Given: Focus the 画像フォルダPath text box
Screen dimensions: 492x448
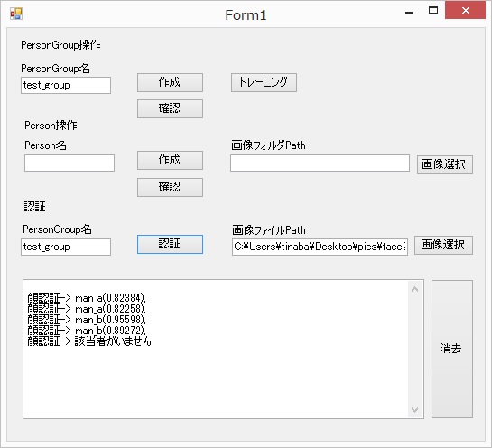Looking at the screenshot, I should point(320,163).
